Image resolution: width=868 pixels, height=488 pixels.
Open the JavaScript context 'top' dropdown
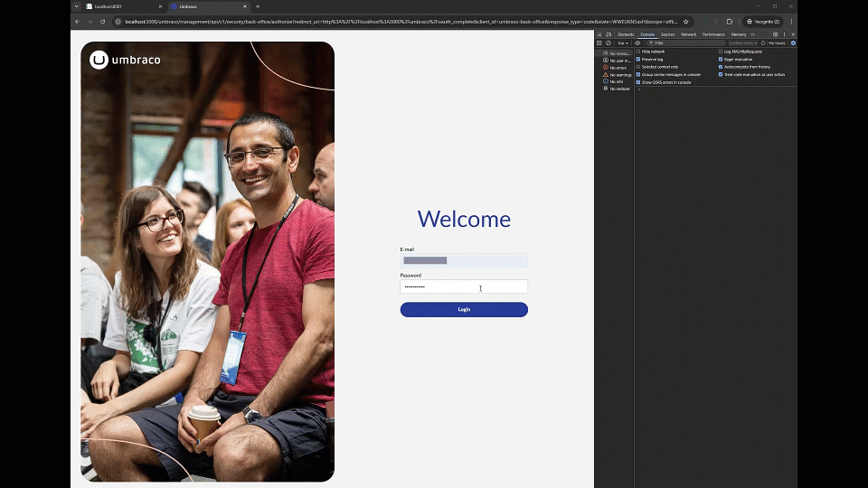[623, 42]
